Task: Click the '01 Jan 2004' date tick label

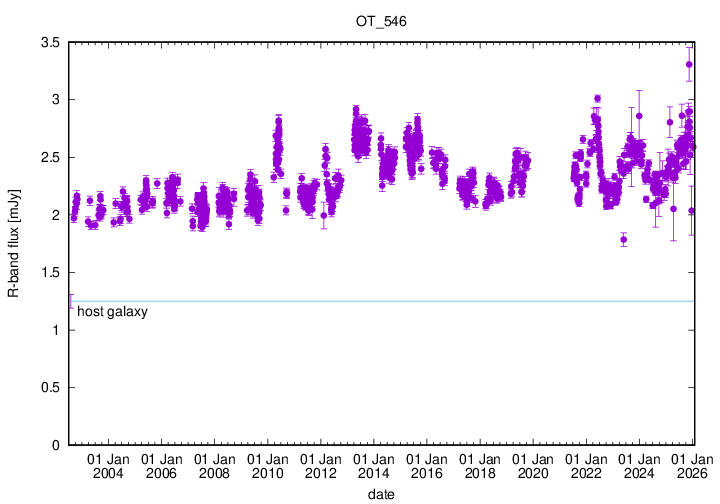Action: tap(108, 465)
